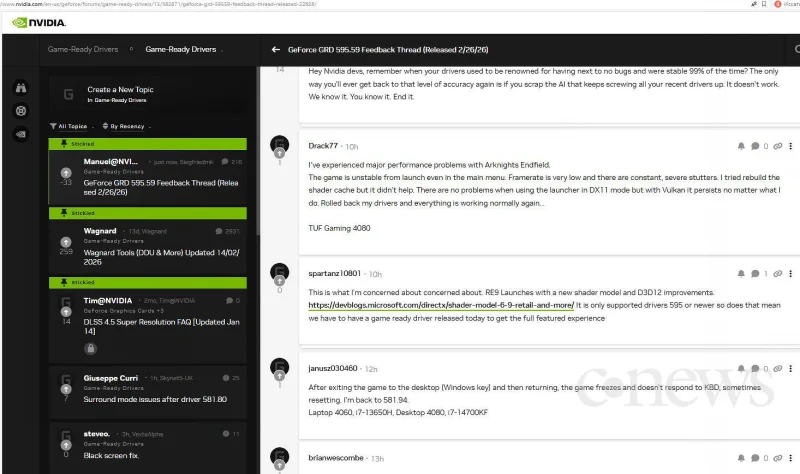Open three-dot menu on brianwescombe post
Screen dimensions: 800x474
point(790,458)
